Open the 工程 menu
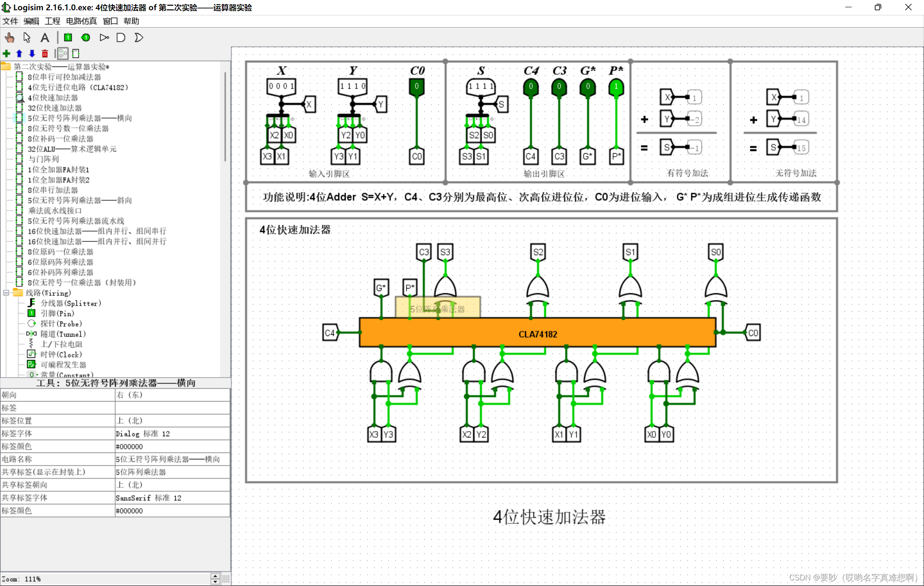The height and width of the screenshot is (586, 924). click(53, 21)
